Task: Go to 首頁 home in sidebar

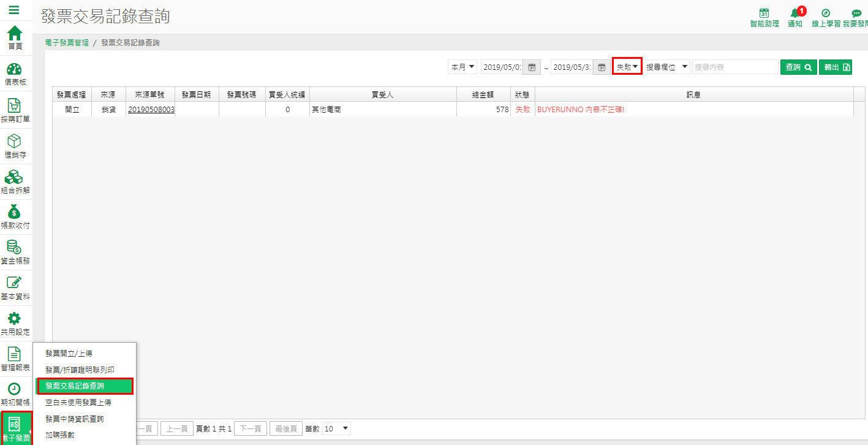Action: (x=15, y=38)
